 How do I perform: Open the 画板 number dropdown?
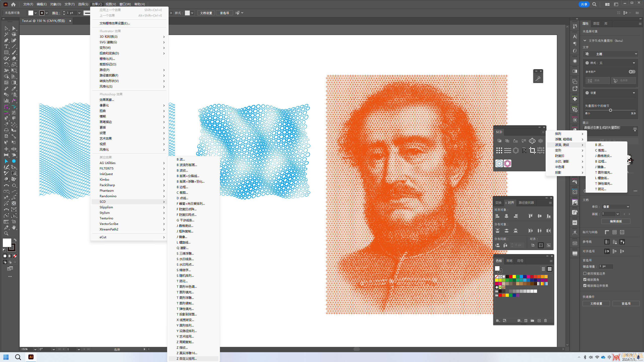point(618,214)
